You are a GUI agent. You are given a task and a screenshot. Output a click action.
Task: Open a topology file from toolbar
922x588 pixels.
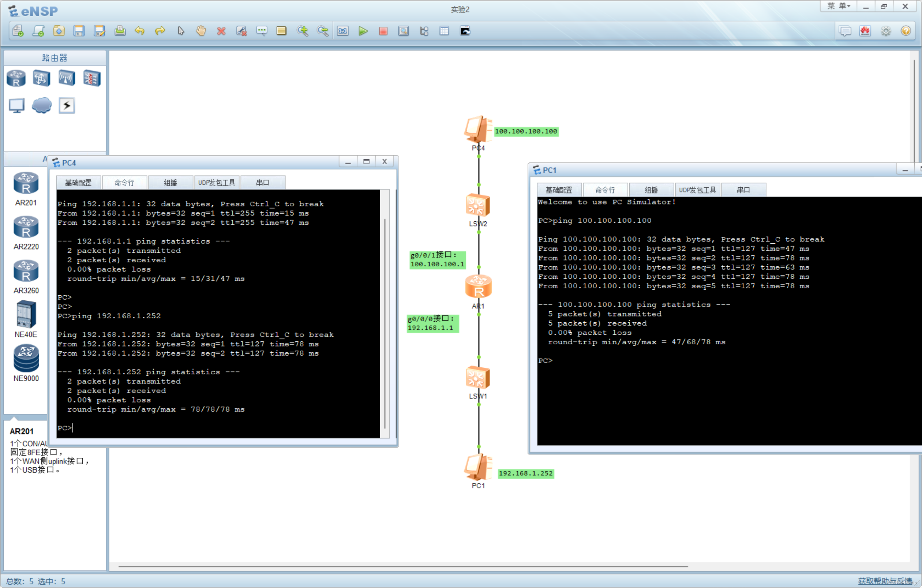click(59, 31)
